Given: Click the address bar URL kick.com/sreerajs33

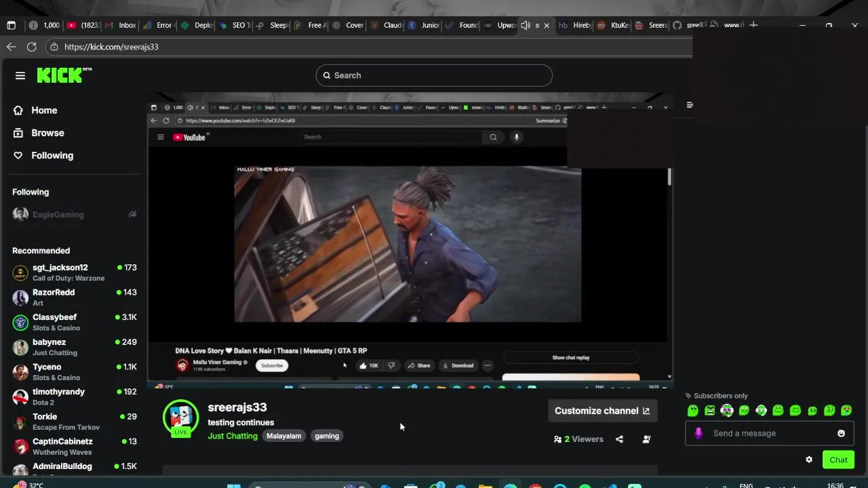Looking at the screenshot, I should [x=111, y=47].
